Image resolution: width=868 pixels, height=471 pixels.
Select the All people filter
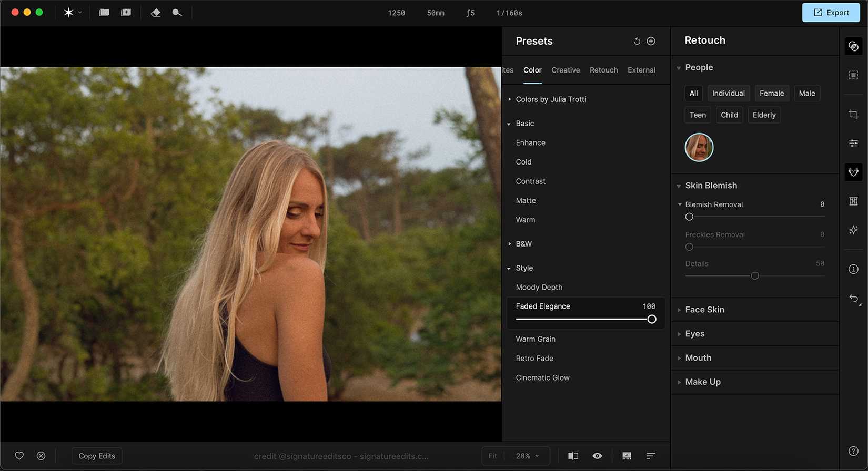click(x=693, y=93)
